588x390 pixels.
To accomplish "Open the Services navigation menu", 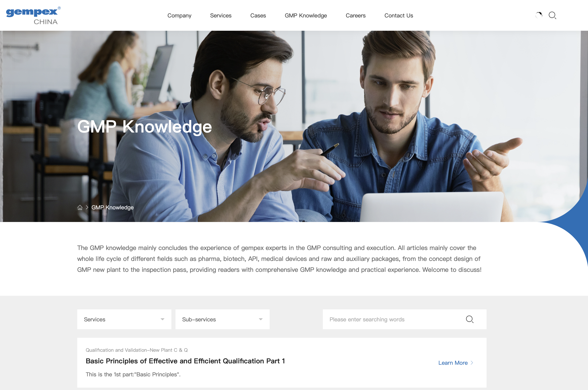I will point(221,15).
